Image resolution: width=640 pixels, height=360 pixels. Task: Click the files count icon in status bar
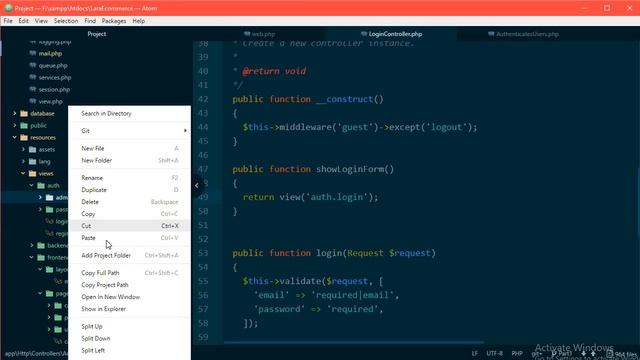(609, 354)
